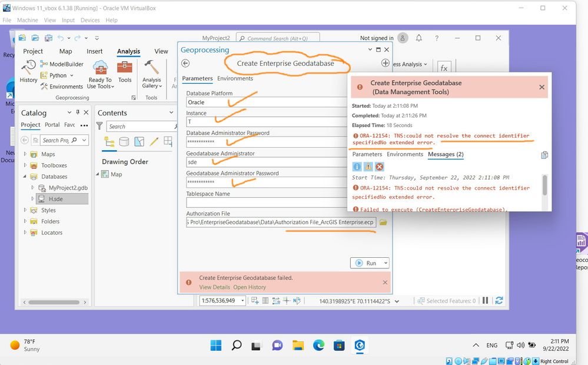The height and width of the screenshot is (365, 588).
Task: Toggle error messages filter
Action: [x=380, y=167]
